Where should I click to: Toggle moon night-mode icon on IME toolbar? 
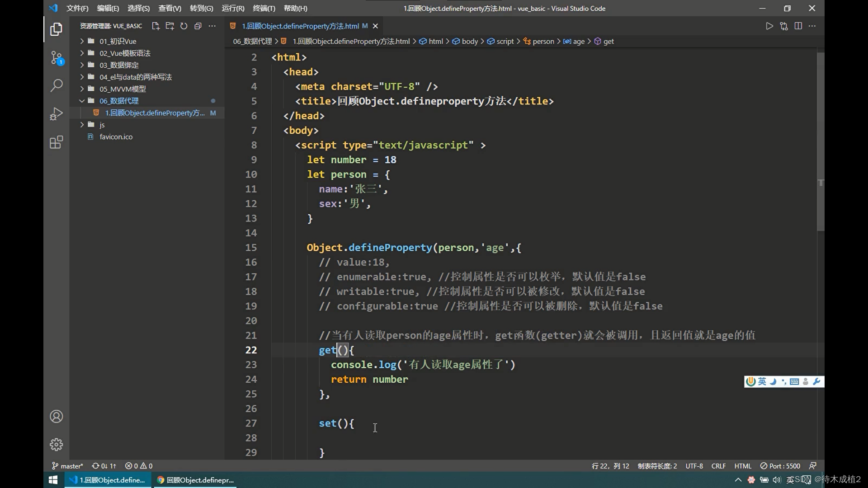click(773, 382)
